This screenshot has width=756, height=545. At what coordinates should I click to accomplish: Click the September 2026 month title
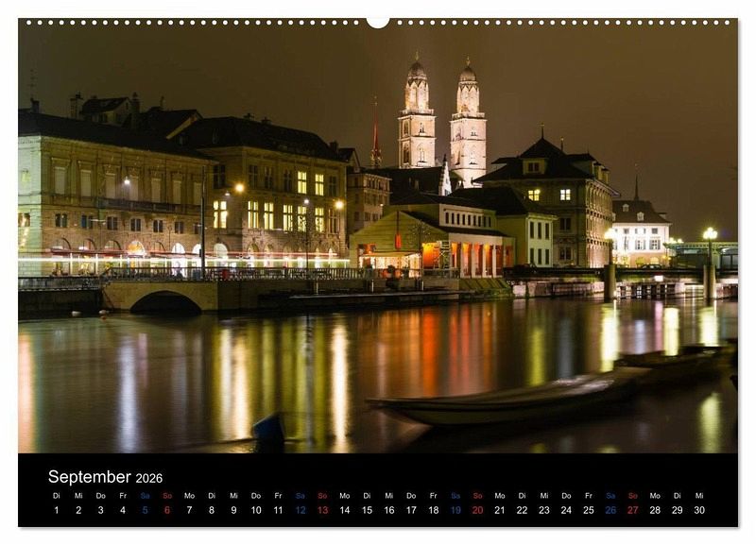click(105, 477)
